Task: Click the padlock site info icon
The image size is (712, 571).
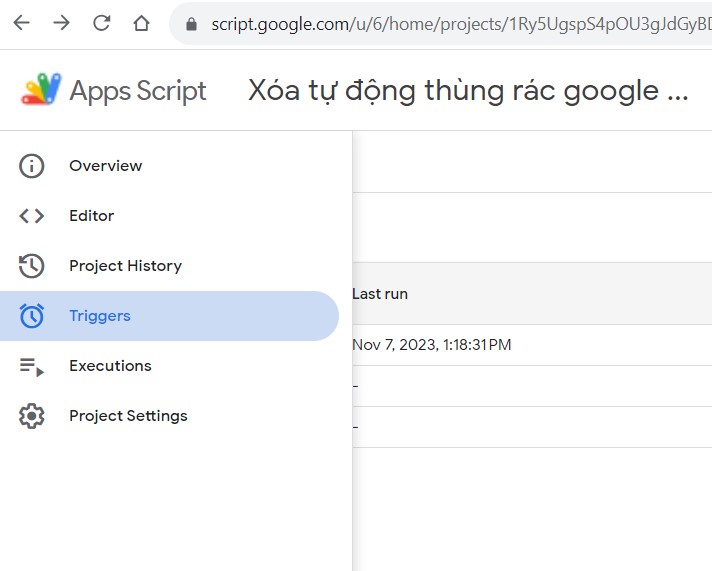Action: coord(191,24)
